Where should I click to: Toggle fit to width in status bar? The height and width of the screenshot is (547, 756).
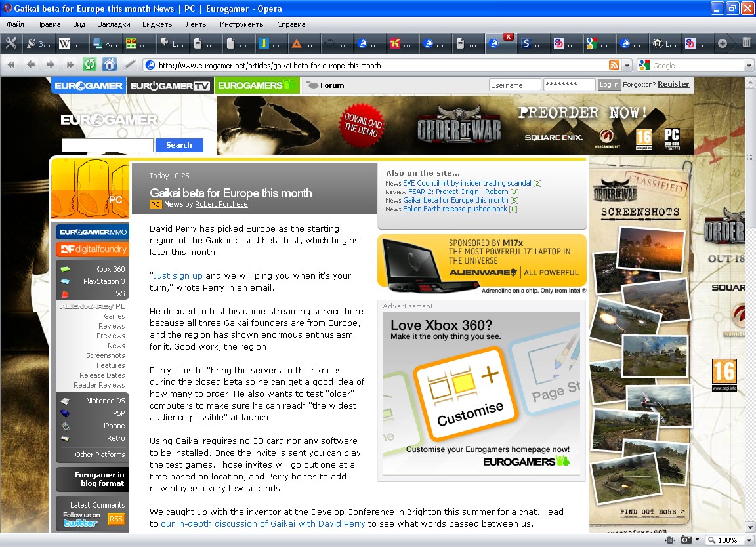tap(669, 540)
